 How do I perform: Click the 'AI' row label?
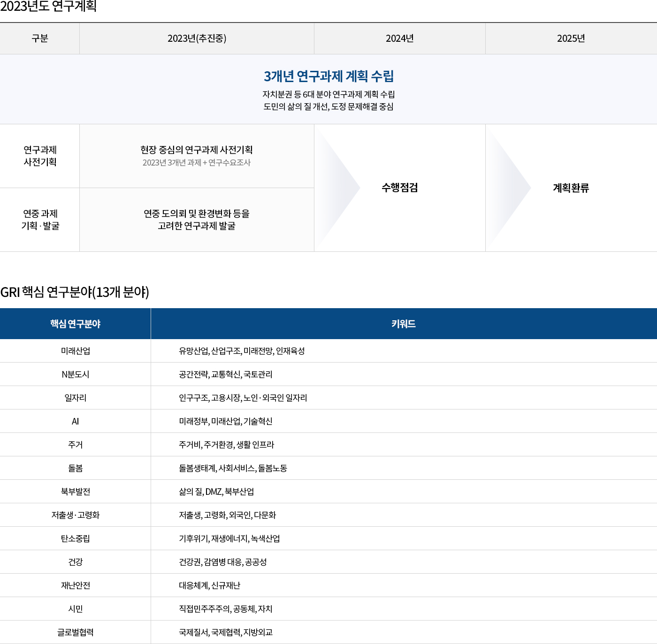tap(75, 421)
